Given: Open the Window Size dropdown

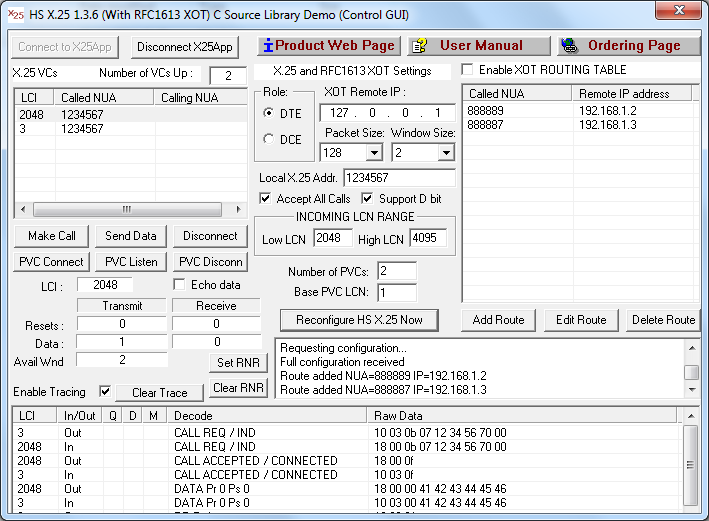Looking at the screenshot, I should (x=446, y=153).
